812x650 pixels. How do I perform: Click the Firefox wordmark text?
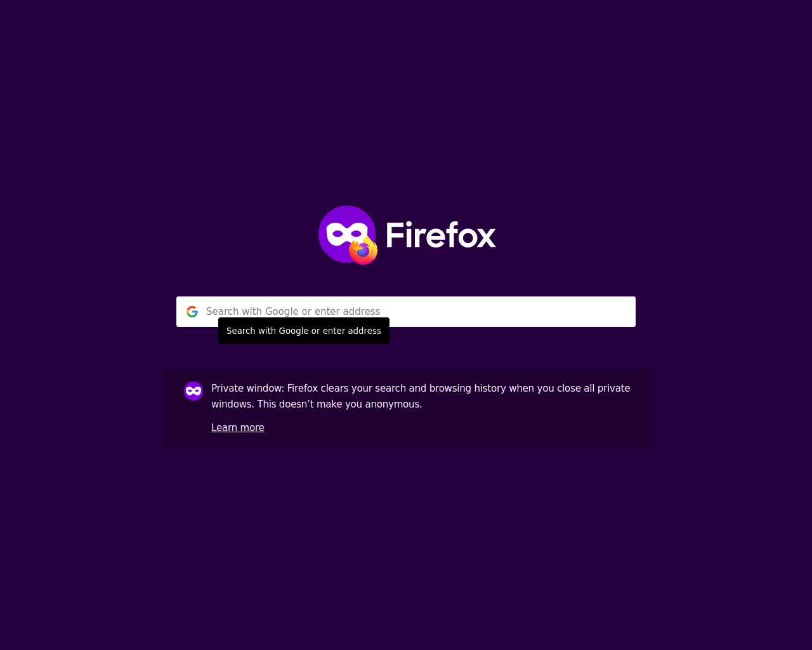pyautogui.click(x=440, y=235)
